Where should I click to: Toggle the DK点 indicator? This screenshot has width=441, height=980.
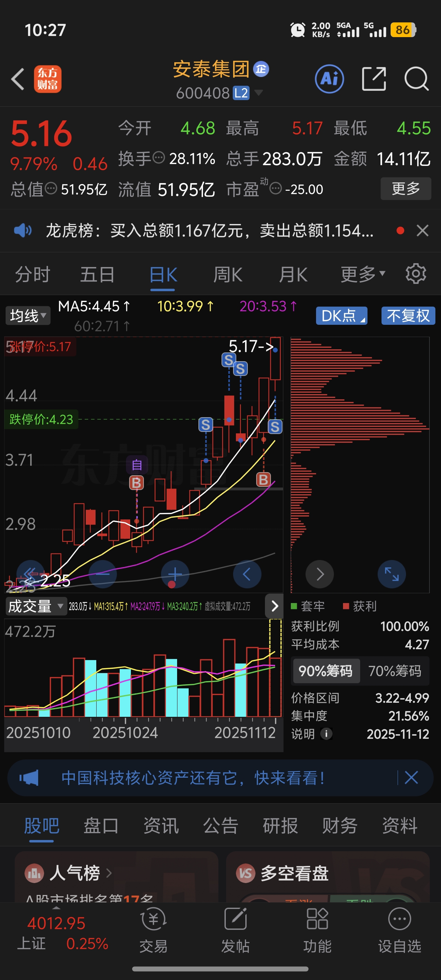coord(342,315)
